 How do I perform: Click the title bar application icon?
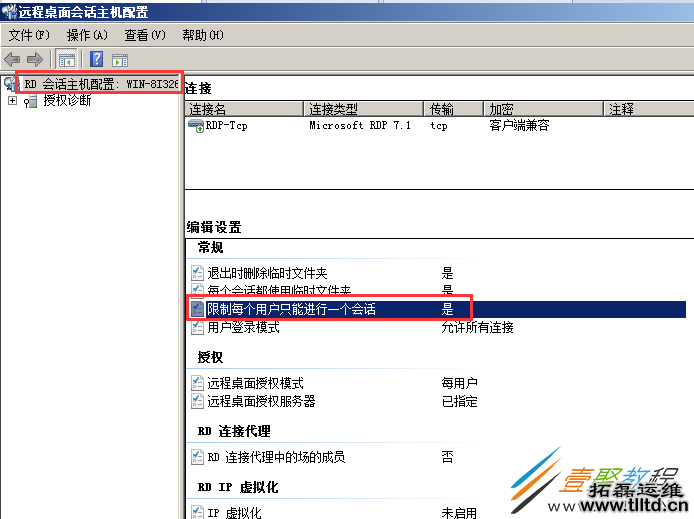click(x=9, y=12)
